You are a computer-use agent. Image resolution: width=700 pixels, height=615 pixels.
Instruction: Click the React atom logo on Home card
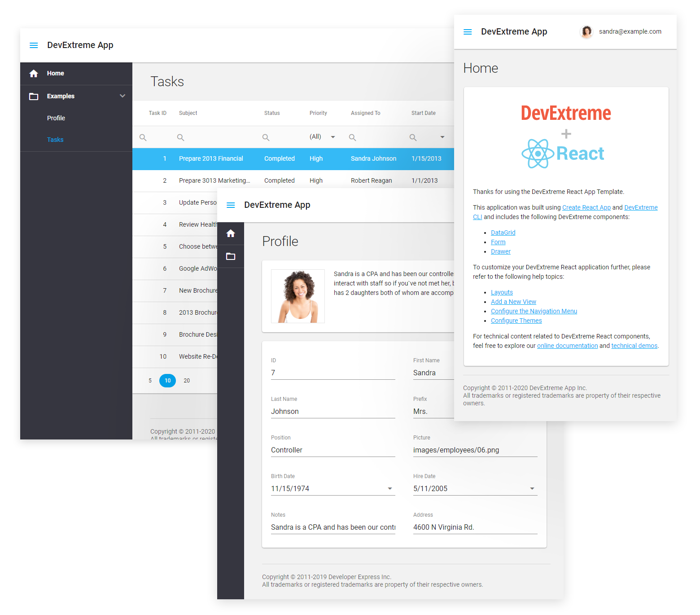click(538, 154)
